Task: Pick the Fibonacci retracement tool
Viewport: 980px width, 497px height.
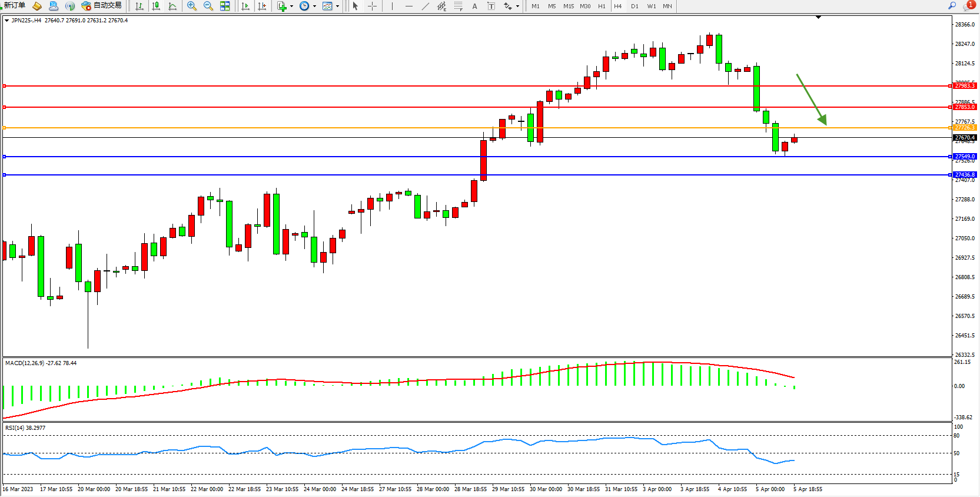Action: (x=458, y=6)
